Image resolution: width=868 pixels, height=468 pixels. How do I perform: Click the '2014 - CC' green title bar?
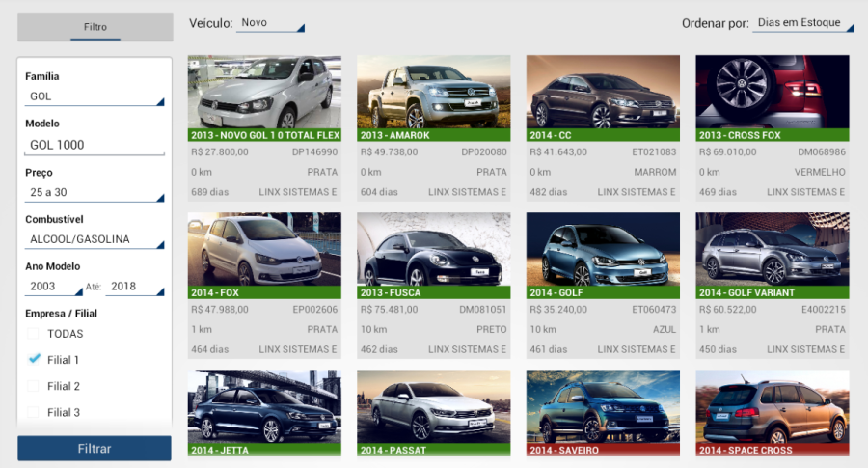tap(603, 135)
